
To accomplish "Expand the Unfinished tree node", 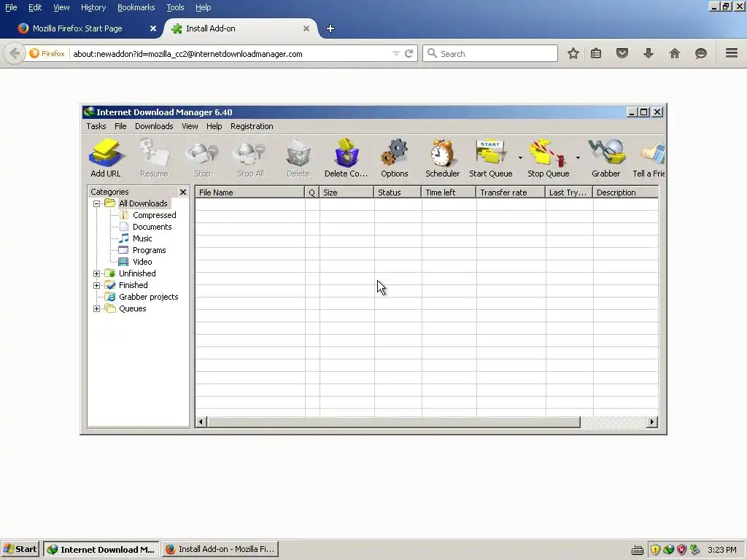I will (x=97, y=274).
